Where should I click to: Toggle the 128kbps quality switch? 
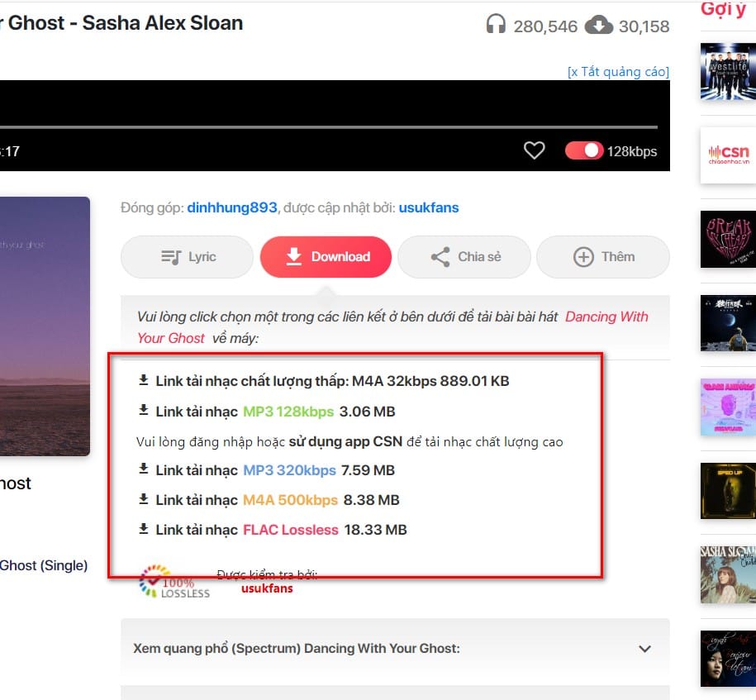(x=584, y=150)
